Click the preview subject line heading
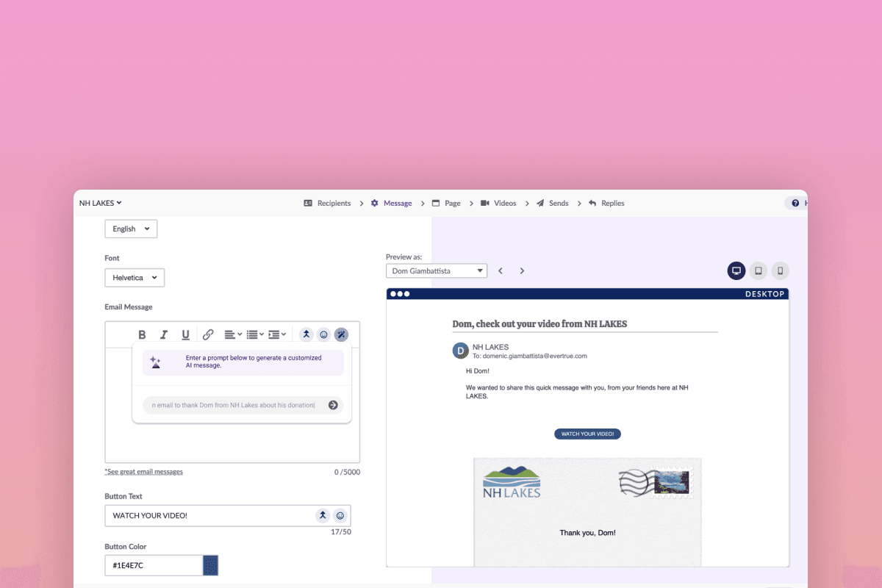The width and height of the screenshot is (882, 588). point(539,323)
